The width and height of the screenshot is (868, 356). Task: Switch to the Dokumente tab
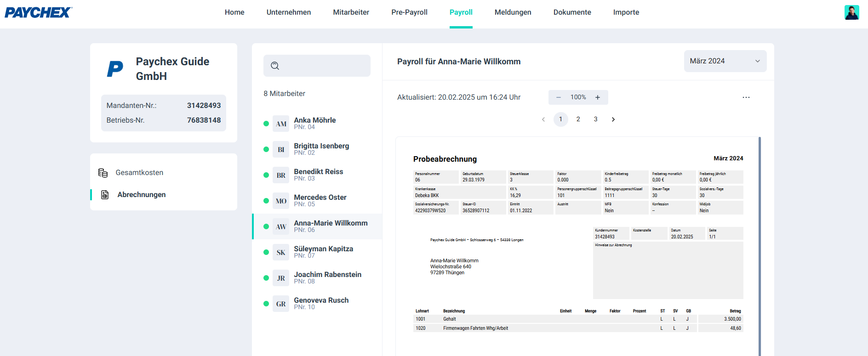click(572, 12)
